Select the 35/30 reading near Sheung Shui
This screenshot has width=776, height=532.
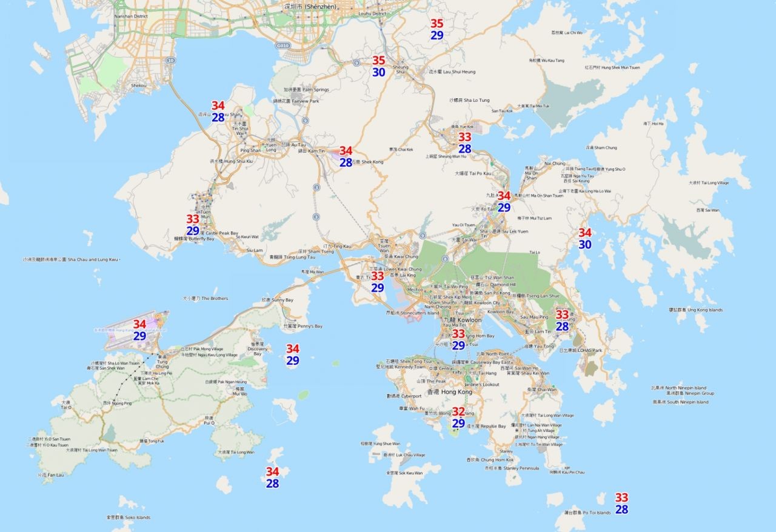[378, 66]
